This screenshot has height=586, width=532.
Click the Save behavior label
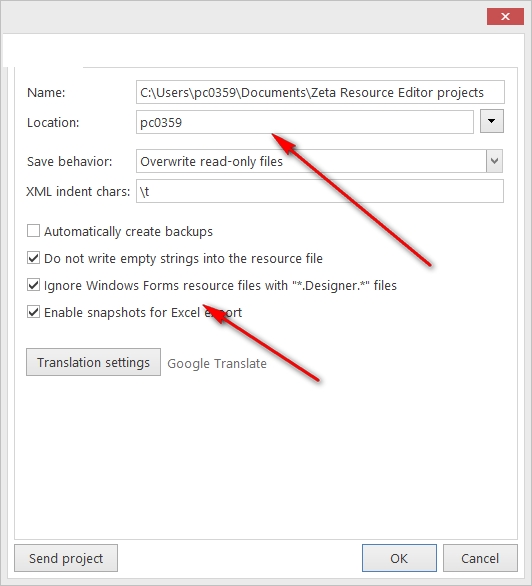click(69, 161)
